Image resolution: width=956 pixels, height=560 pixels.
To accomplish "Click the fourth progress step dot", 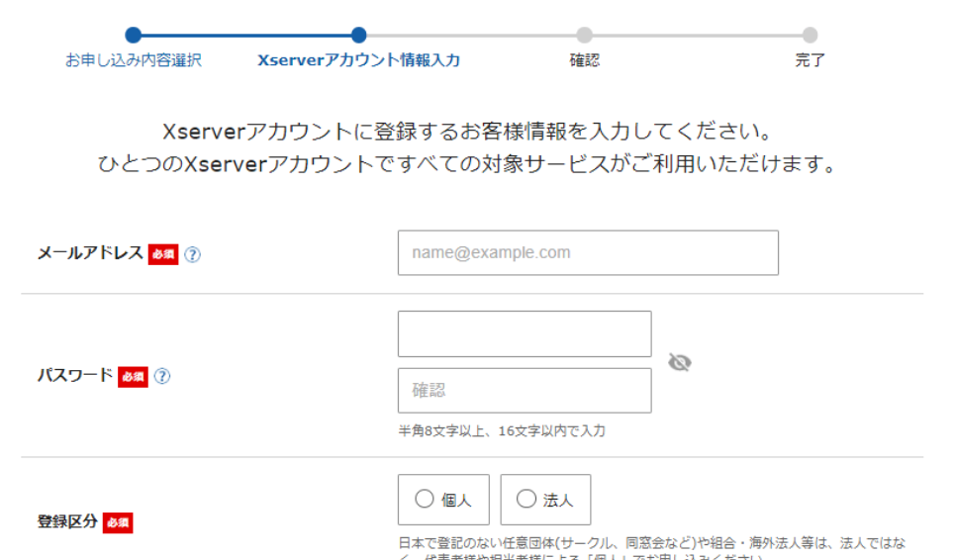I will (x=810, y=36).
